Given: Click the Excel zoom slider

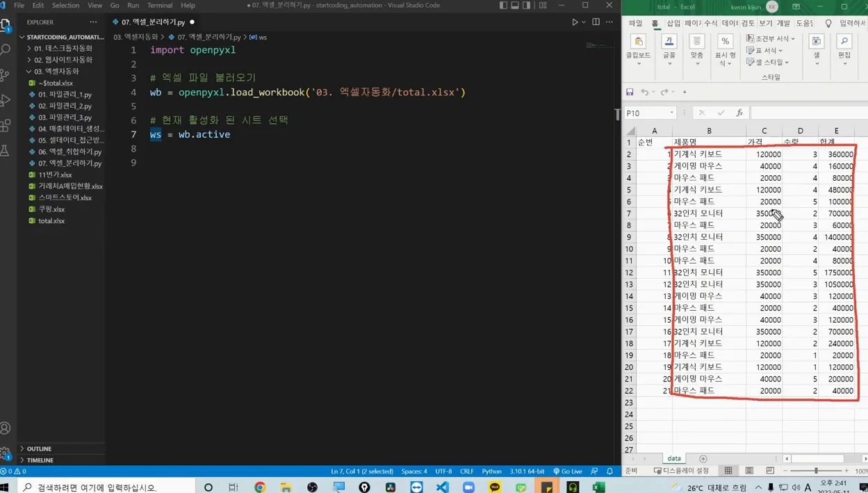Looking at the screenshot, I should tap(816, 471).
